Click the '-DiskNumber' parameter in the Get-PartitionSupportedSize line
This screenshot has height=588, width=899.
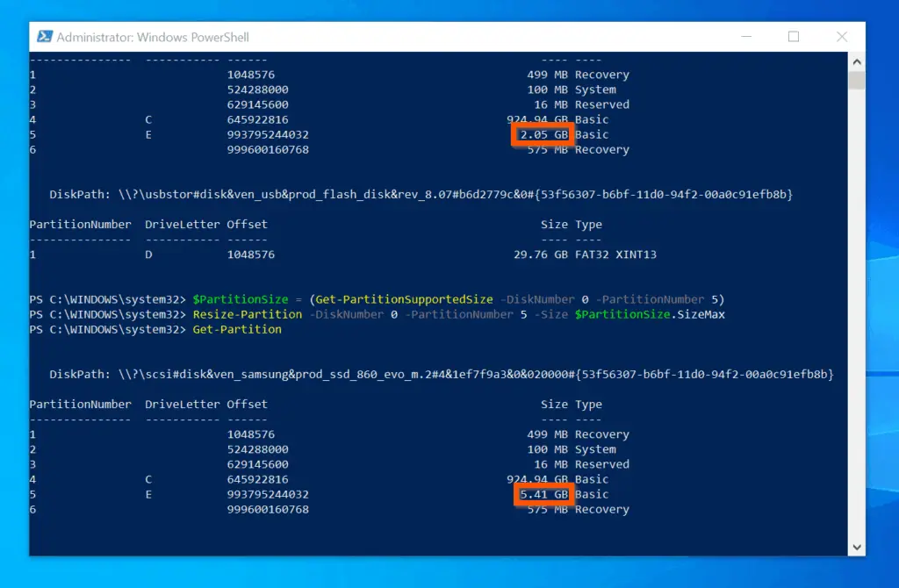pos(536,300)
